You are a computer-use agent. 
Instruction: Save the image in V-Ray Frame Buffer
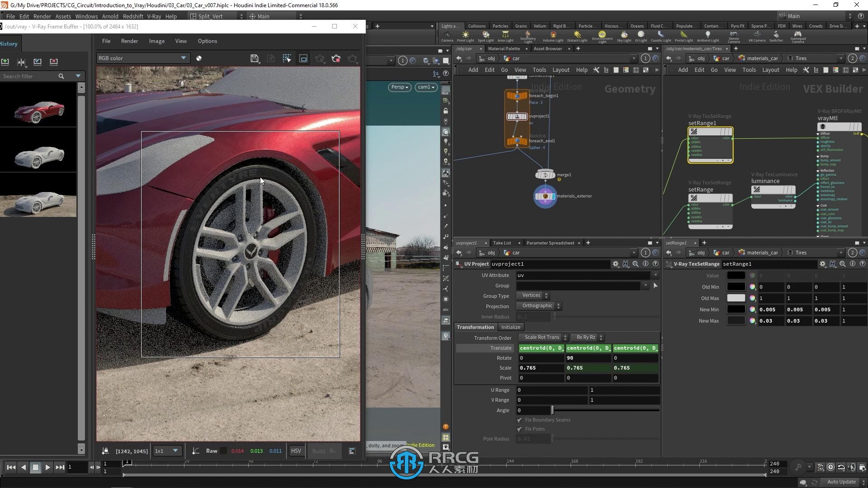255,58
